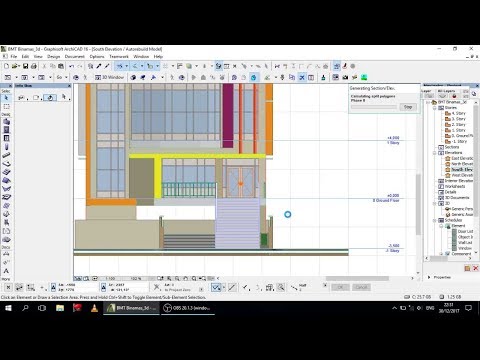Image resolution: width=480 pixels, height=360 pixels.
Task: Click the orange double-door in the elevation
Action: (x=240, y=182)
